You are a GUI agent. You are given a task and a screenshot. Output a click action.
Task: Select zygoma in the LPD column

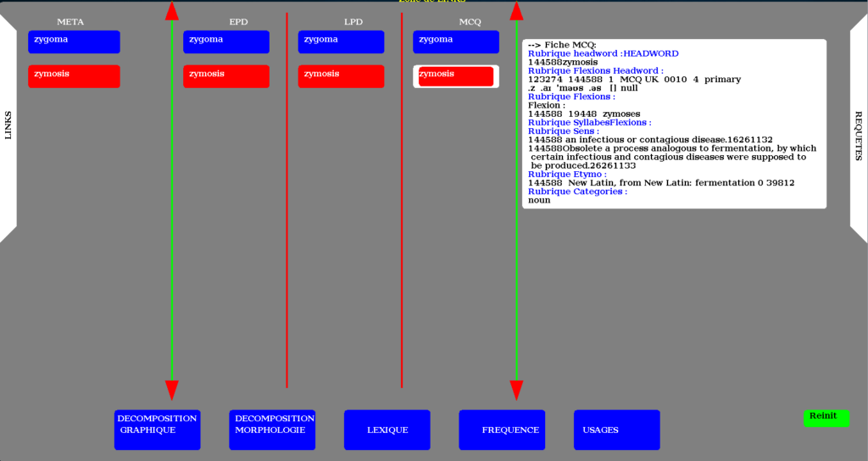(341, 42)
